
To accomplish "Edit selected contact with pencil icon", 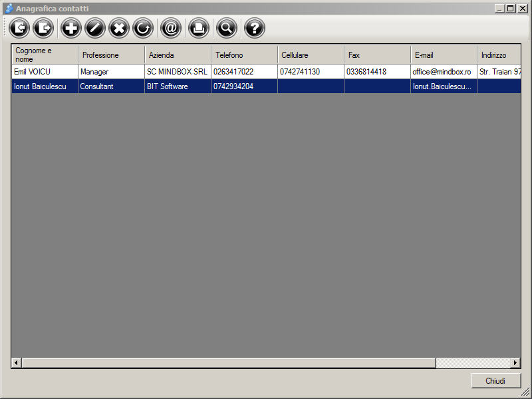I will [95, 28].
